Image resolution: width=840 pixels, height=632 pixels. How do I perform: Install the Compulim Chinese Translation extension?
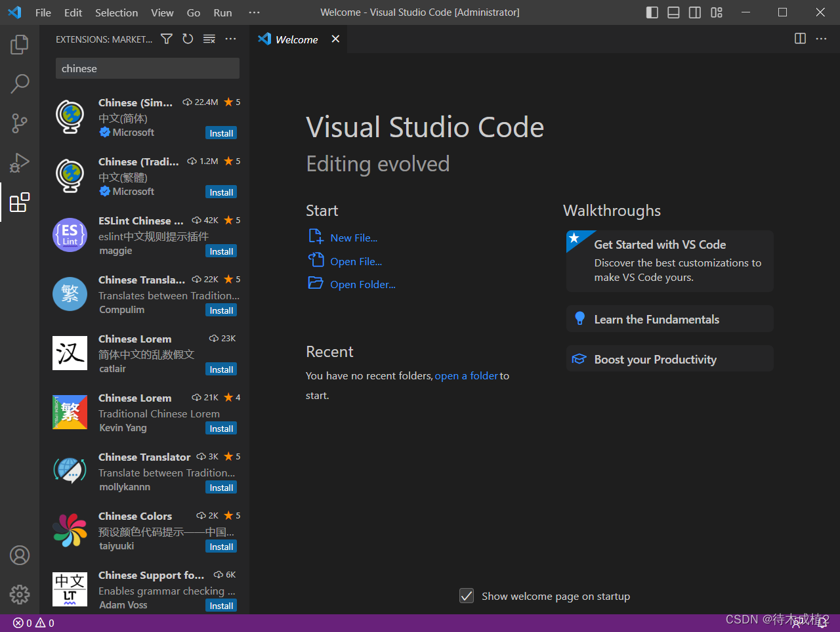221,310
